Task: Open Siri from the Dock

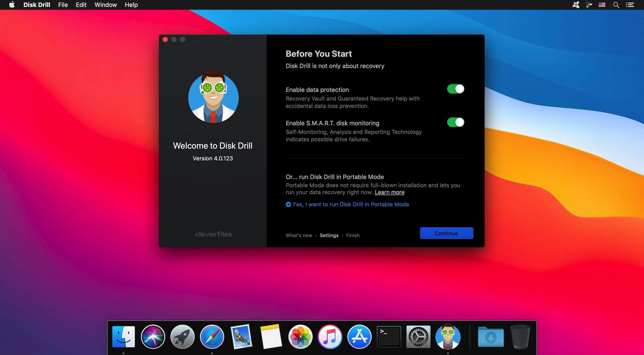Action: [153, 337]
